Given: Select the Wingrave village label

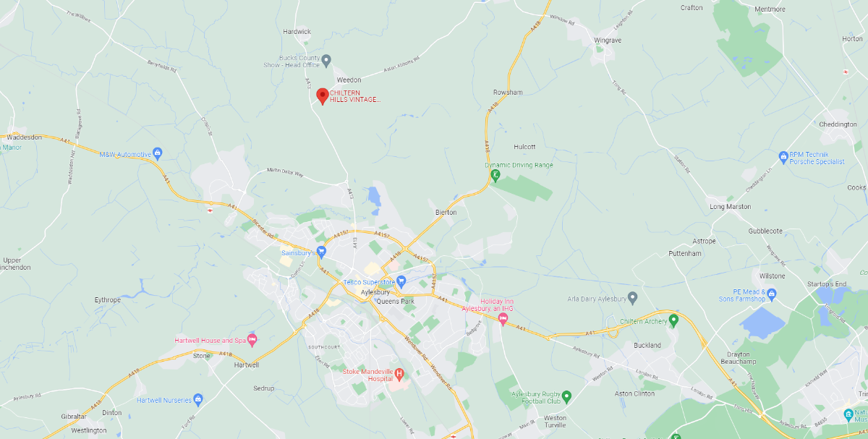Looking at the screenshot, I should [608, 41].
